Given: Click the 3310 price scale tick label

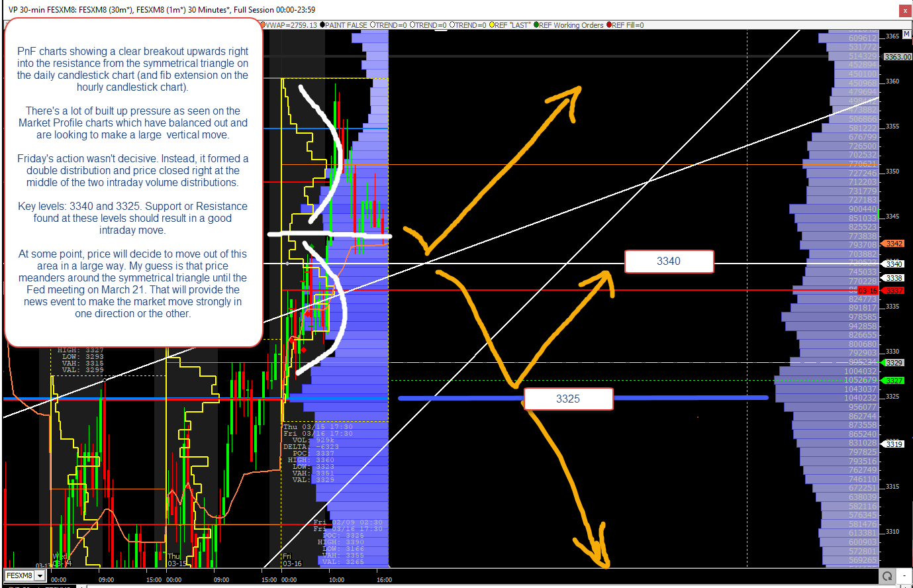Looking at the screenshot, I should coord(892,532).
